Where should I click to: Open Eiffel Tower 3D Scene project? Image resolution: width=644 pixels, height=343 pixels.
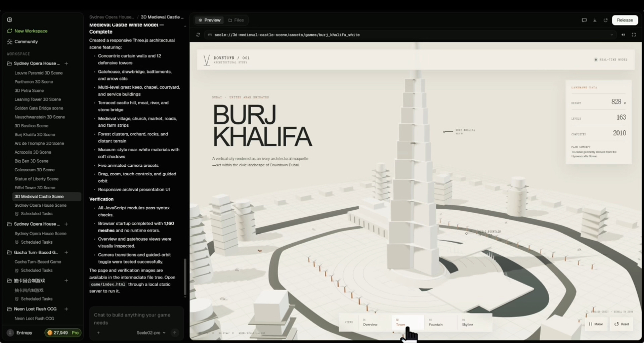pos(35,188)
